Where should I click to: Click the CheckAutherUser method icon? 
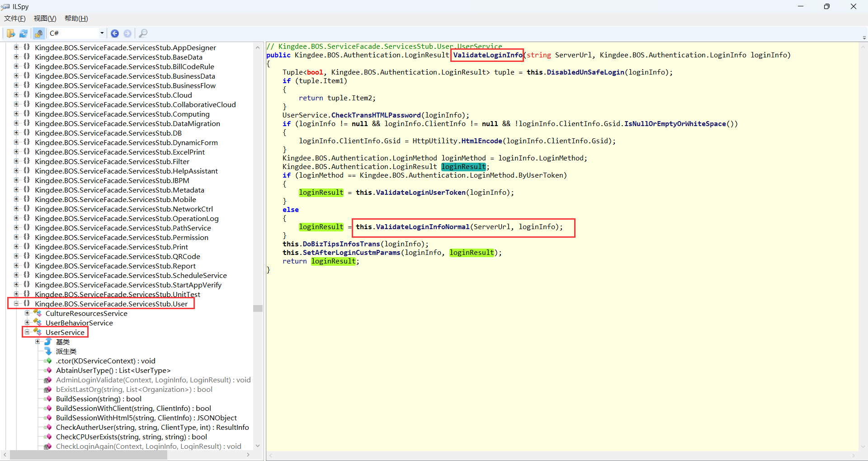coord(48,427)
